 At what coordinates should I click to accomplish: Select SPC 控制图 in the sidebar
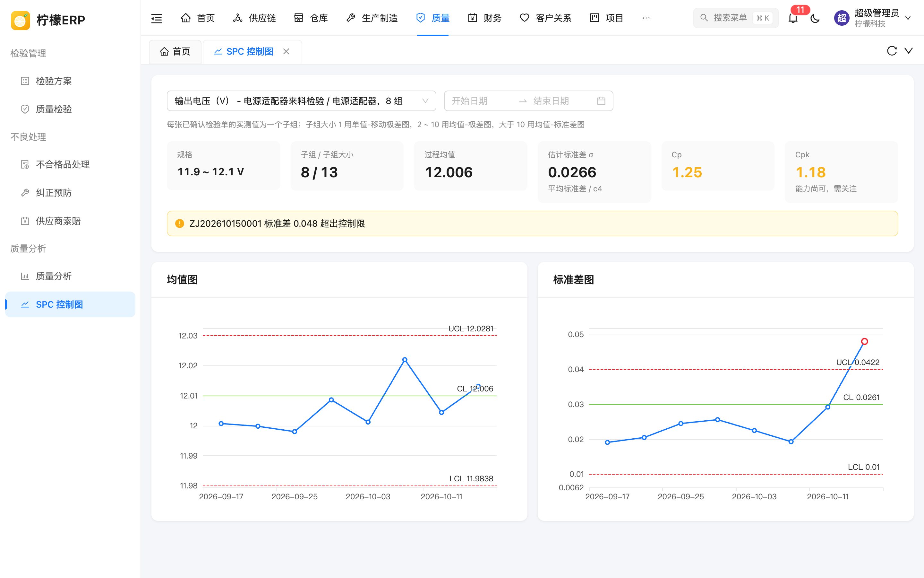point(70,304)
